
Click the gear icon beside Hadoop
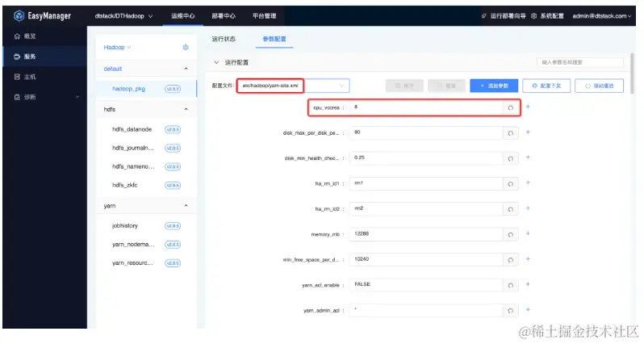186,48
